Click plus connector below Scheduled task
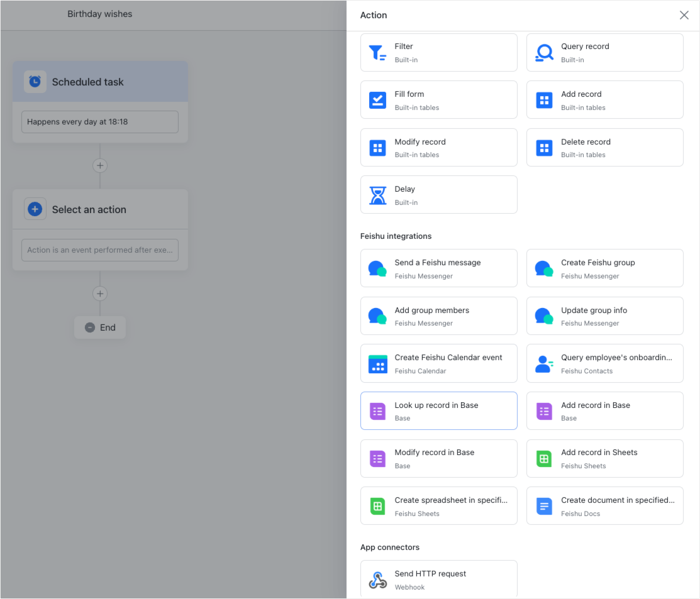Screen dimensions: 700x599 click(x=100, y=165)
